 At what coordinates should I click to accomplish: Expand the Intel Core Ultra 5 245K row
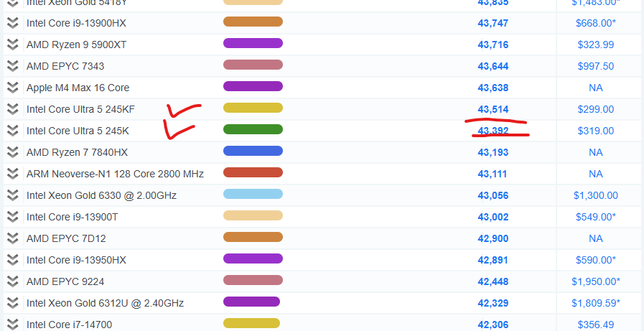coord(13,131)
